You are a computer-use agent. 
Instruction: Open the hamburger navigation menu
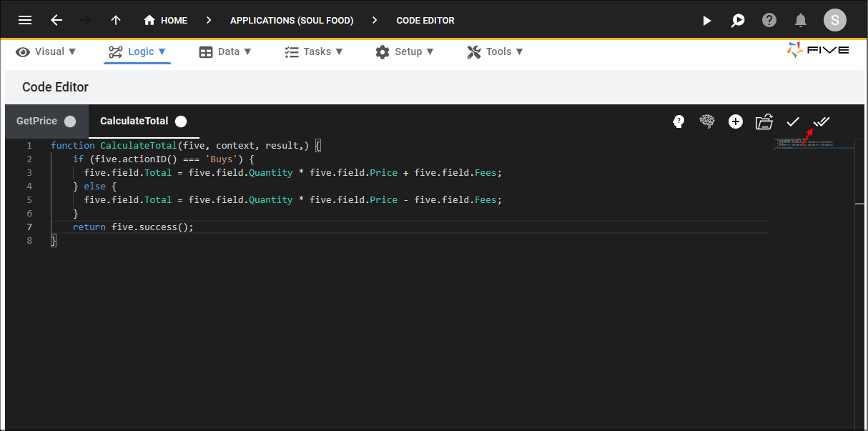click(x=25, y=20)
